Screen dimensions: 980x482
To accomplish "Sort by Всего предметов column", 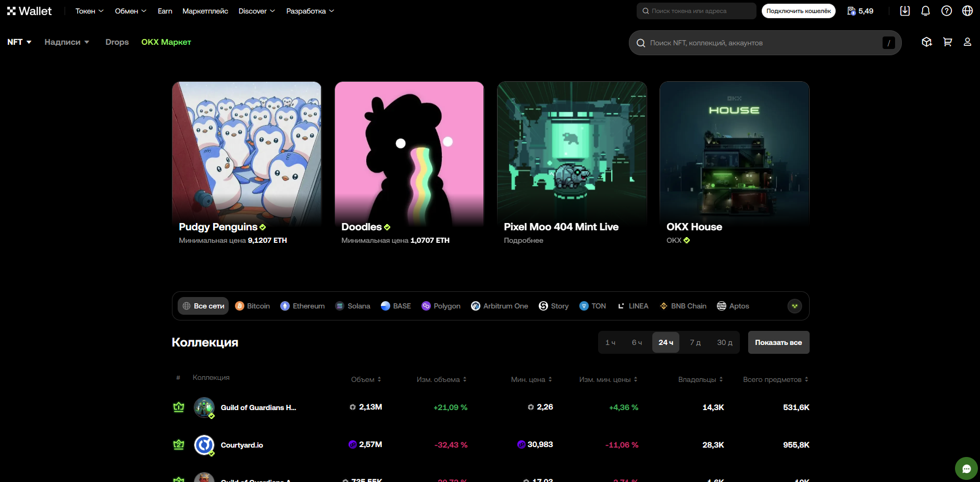I will (776, 379).
